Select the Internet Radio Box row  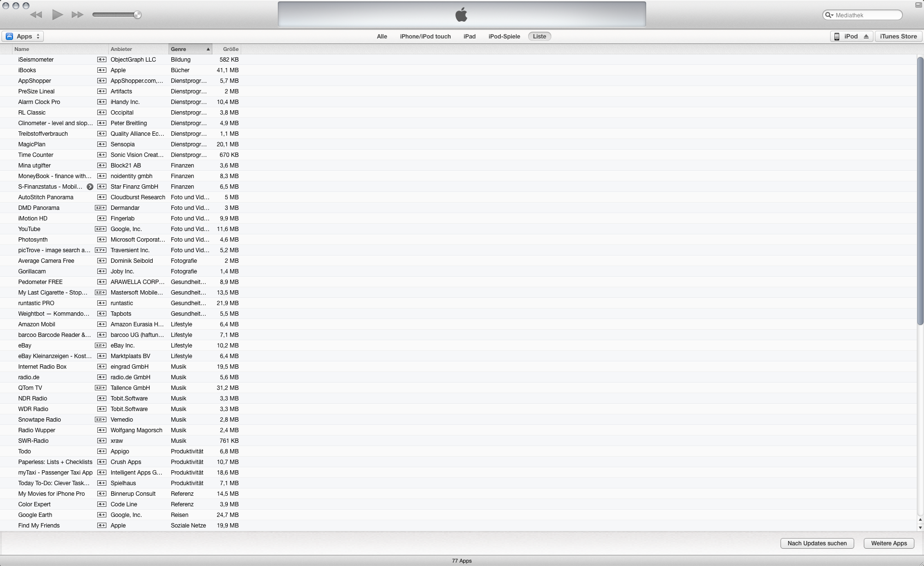pos(458,367)
